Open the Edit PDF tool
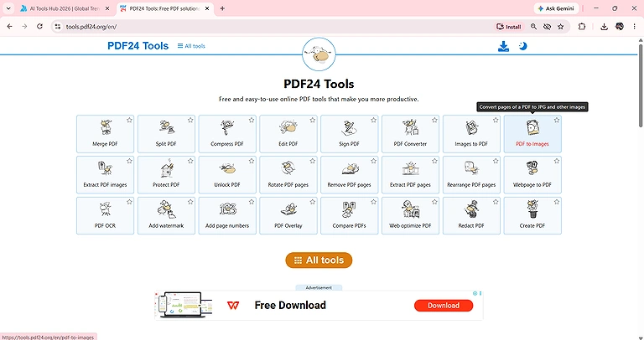 click(288, 134)
